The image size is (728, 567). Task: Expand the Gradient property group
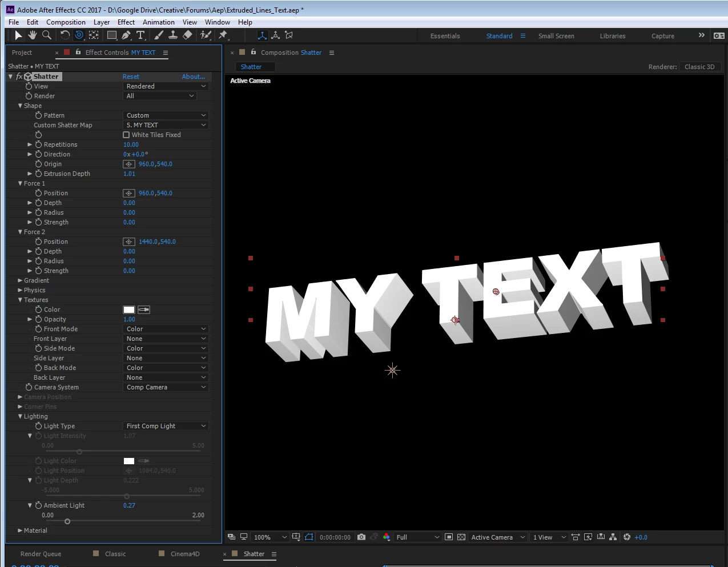(20, 280)
